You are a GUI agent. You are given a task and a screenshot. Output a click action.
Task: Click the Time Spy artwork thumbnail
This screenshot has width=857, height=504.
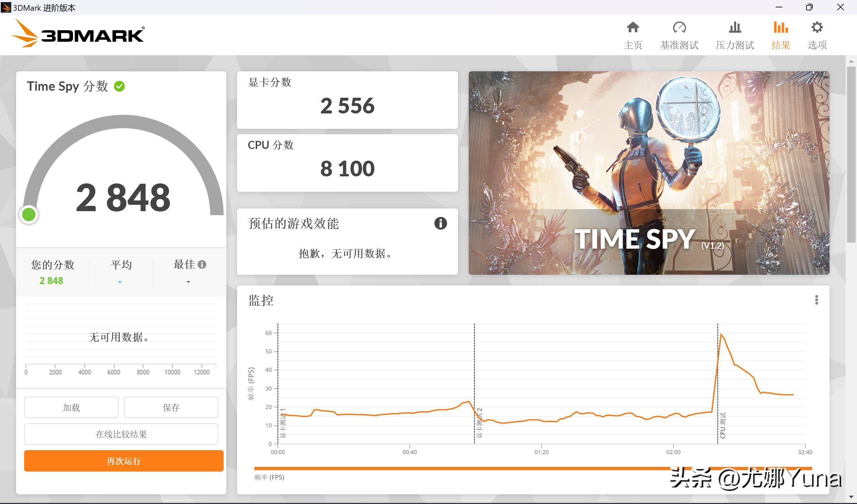[x=649, y=173]
